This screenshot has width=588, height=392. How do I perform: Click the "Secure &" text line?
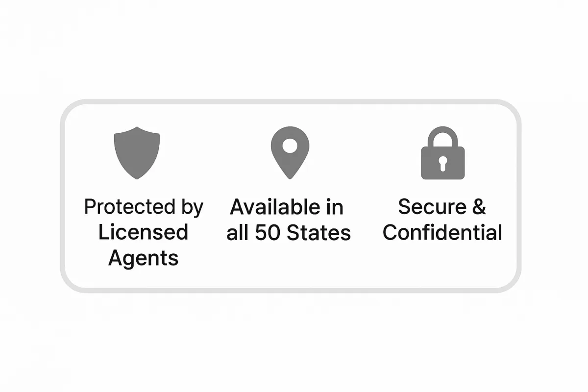442,207
